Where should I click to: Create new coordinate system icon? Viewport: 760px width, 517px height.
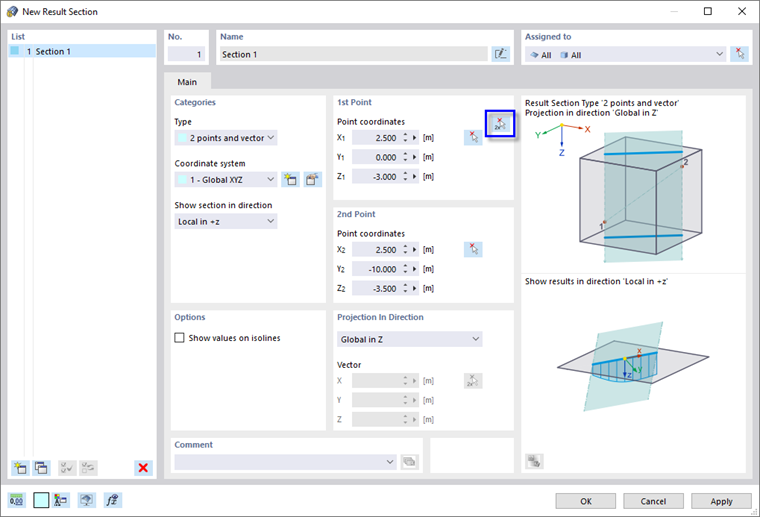click(290, 180)
